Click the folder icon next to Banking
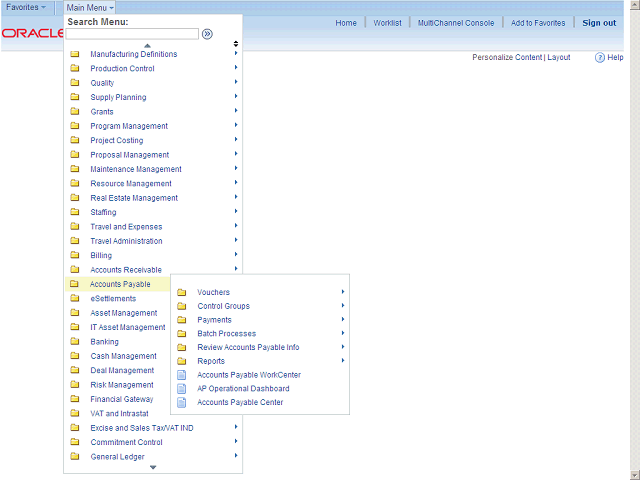 pos(74,342)
